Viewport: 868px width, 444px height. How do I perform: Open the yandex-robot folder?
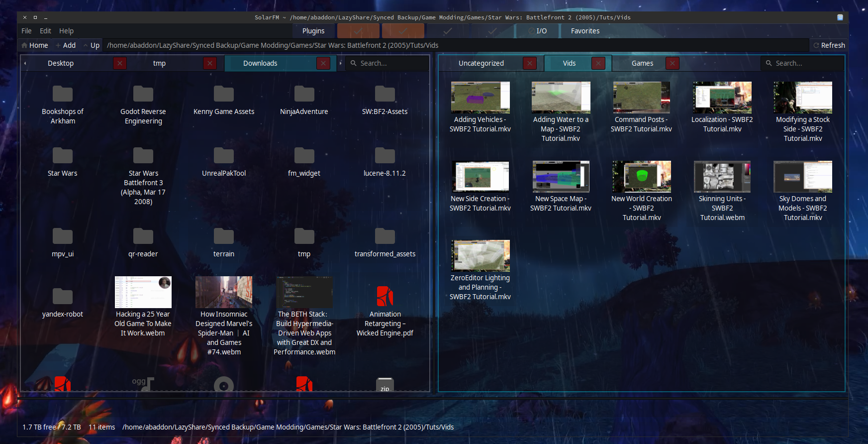point(63,297)
